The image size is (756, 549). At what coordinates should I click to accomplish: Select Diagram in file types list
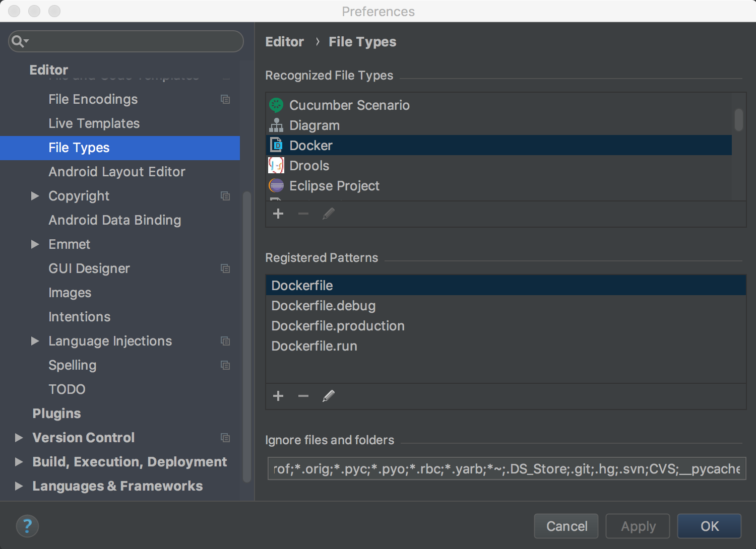coord(499,125)
